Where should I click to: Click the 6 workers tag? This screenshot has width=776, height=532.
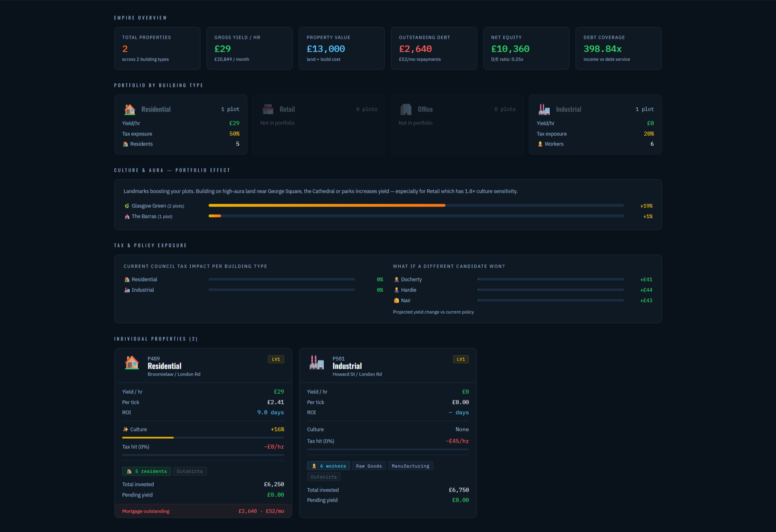[x=328, y=466]
